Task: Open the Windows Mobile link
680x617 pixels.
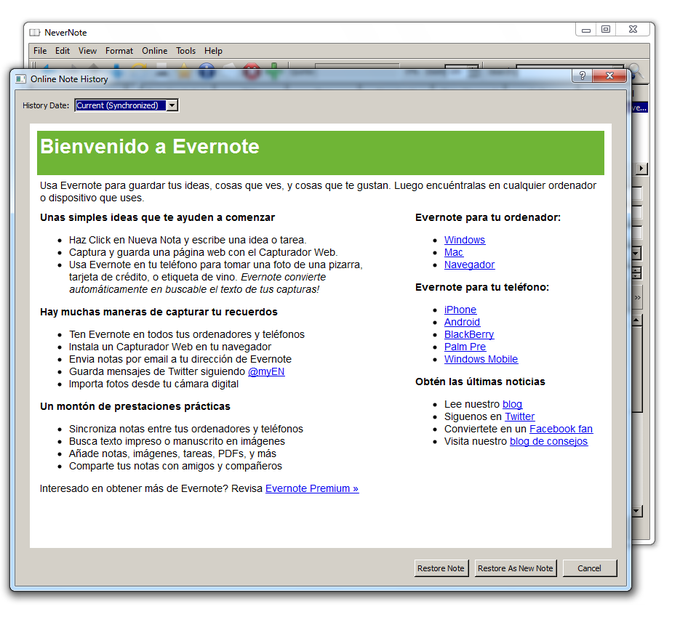Action: (481, 359)
